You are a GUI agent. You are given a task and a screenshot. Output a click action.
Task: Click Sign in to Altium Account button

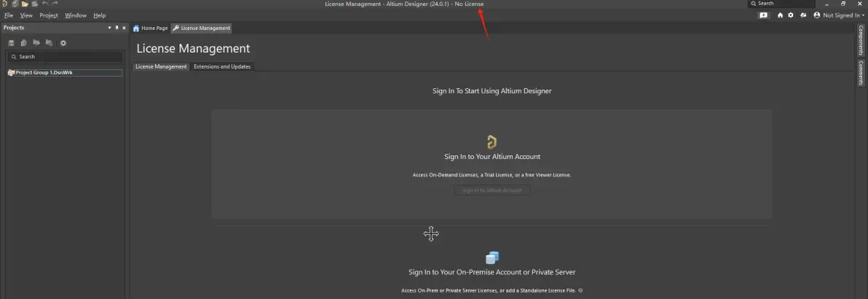(492, 190)
